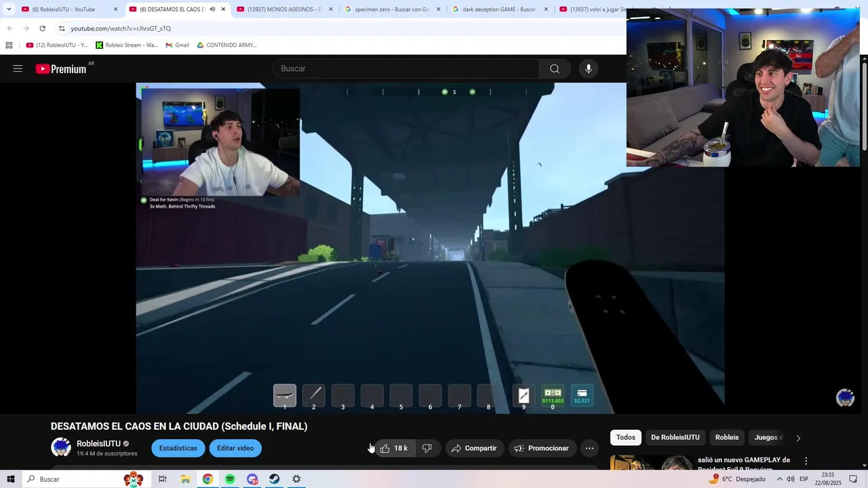This screenshot has height=488, width=868.
Task: Switch to Chrome on the taskbar
Action: click(x=208, y=479)
